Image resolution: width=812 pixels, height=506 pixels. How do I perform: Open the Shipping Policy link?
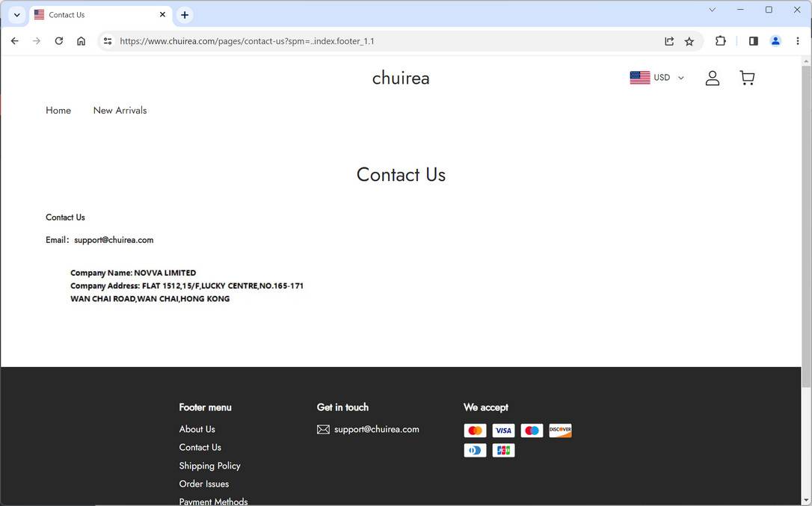[x=209, y=465]
